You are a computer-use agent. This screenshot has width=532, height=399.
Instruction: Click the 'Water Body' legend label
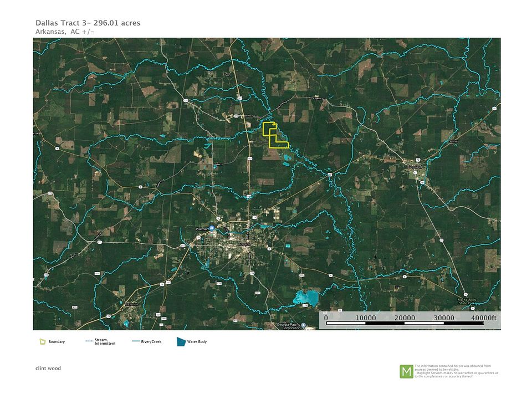(x=197, y=342)
